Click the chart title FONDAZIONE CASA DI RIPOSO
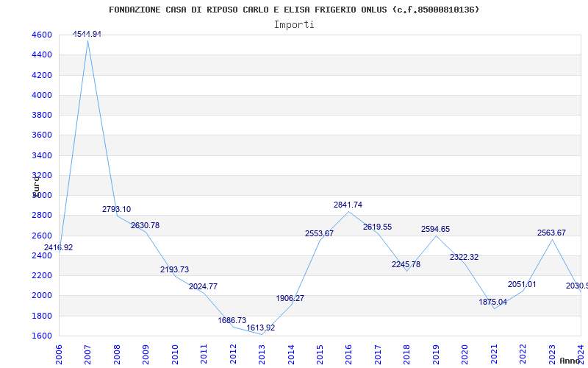588x368 pixels. pyautogui.click(x=294, y=10)
